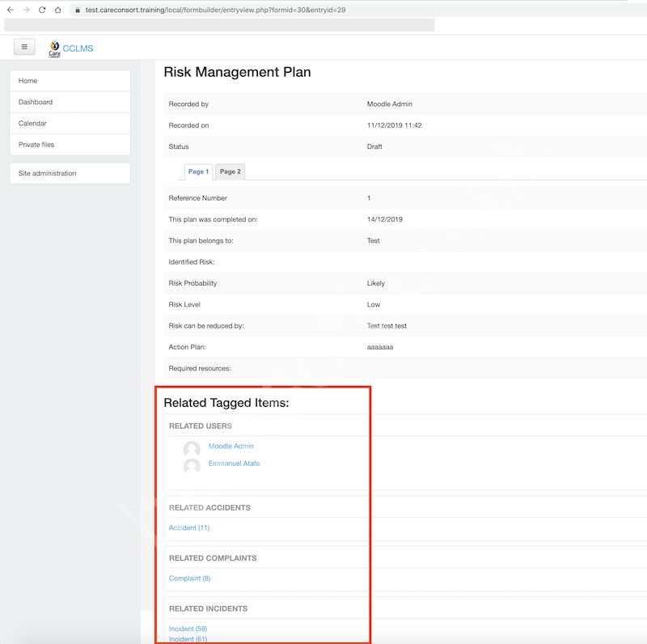This screenshot has height=644, width=647.
Task: Click the Status value Draft
Action: 374,146
